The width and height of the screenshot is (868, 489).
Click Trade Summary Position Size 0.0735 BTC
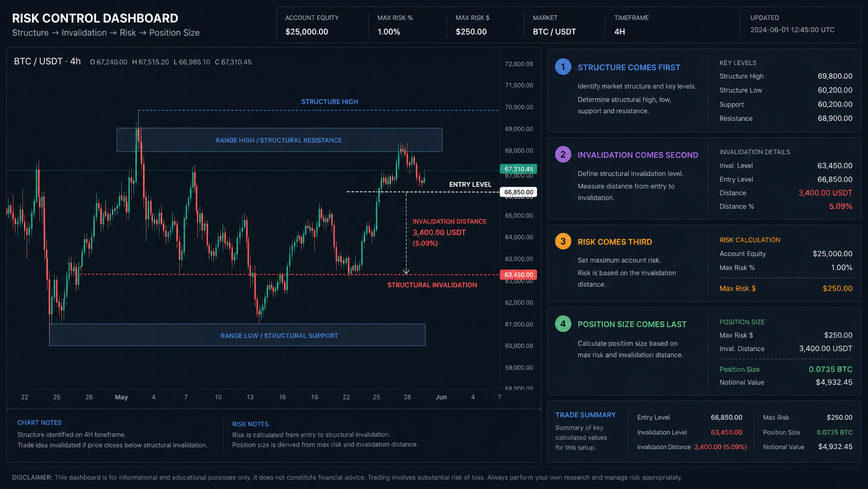coord(834,432)
